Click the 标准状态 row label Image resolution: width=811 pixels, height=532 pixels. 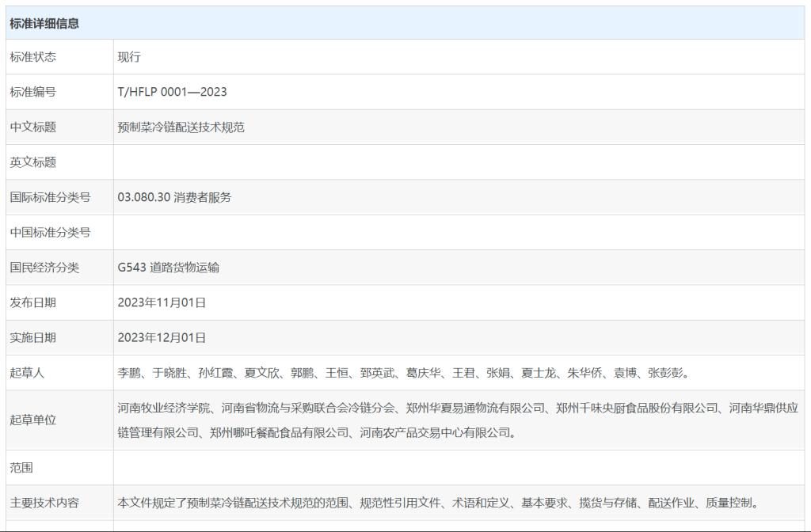pos(33,57)
